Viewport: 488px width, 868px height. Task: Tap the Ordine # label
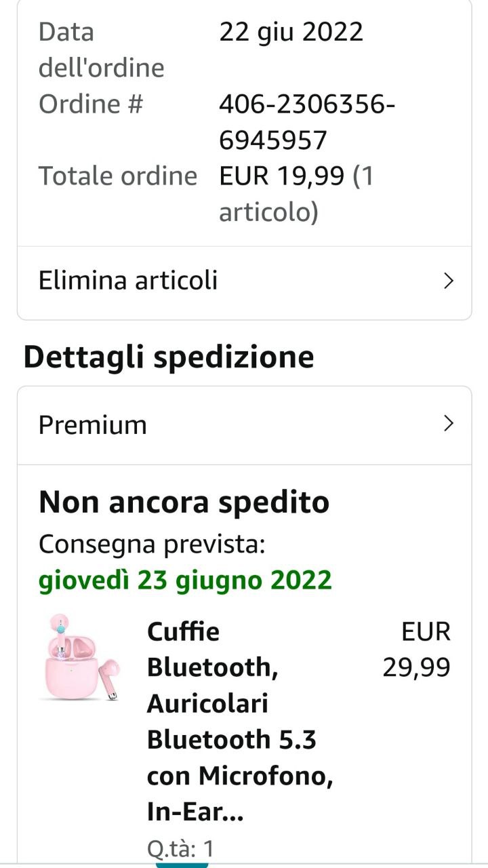click(x=91, y=104)
